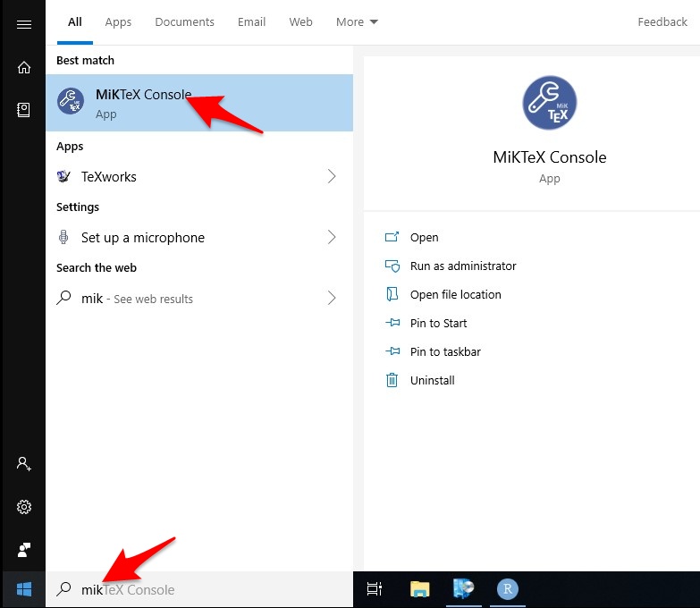Image resolution: width=700 pixels, height=608 pixels.
Task: Click the Uninstall trash can icon
Action: click(x=392, y=380)
